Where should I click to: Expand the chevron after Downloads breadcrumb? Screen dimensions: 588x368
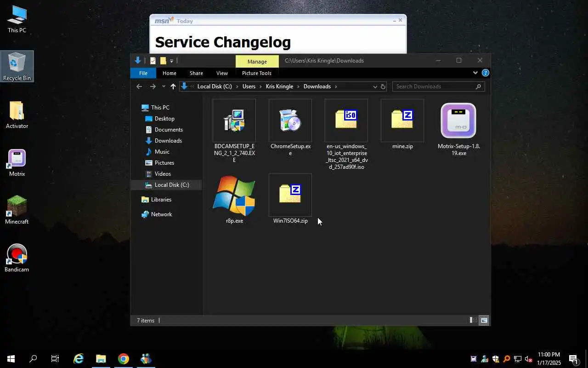pyautogui.click(x=336, y=86)
